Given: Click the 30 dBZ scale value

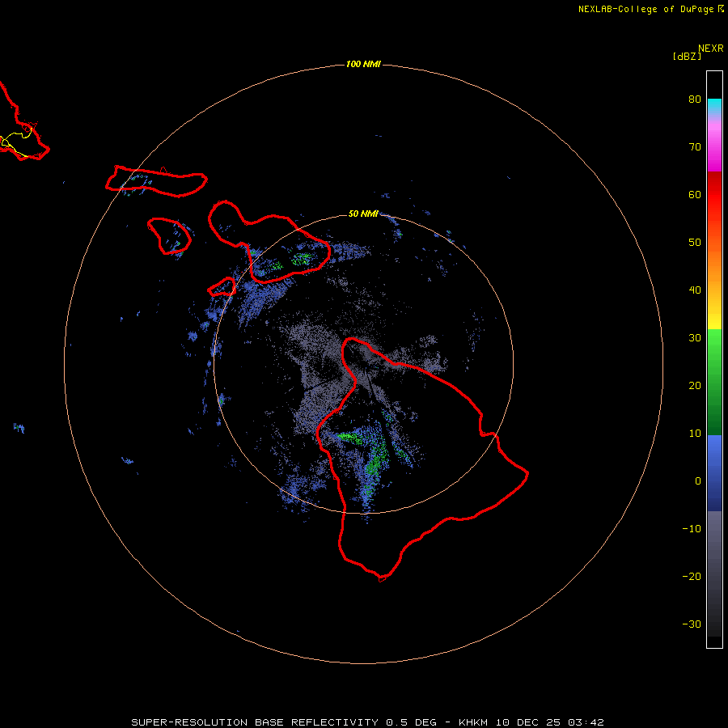Looking at the screenshot, I should 695,338.
